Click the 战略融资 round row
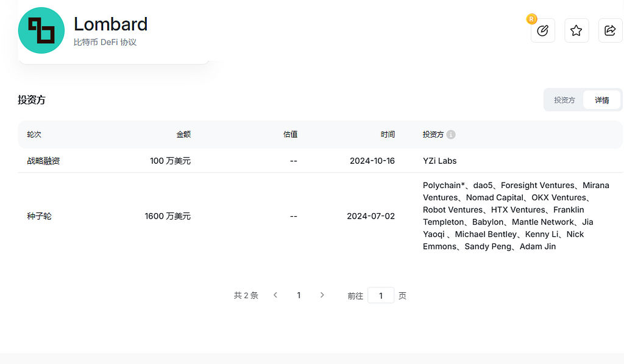Screen dimensions: 624x364 tap(43, 161)
